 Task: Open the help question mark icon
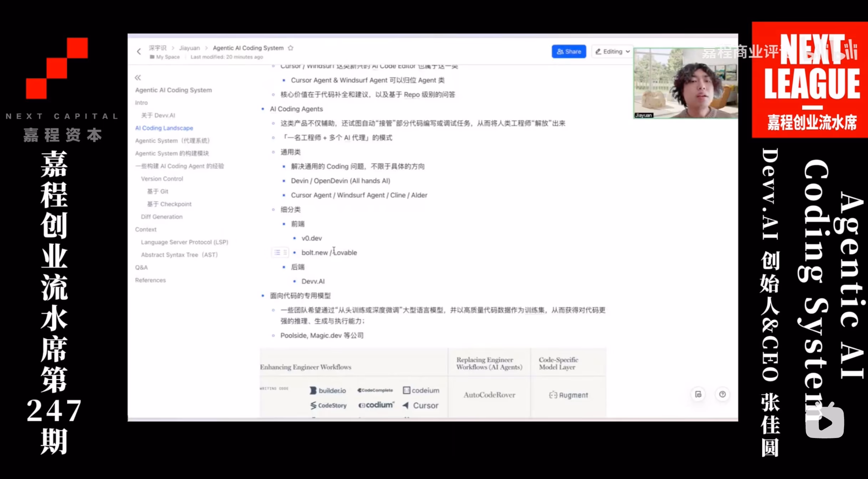pyautogui.click(x=722, y=394)
